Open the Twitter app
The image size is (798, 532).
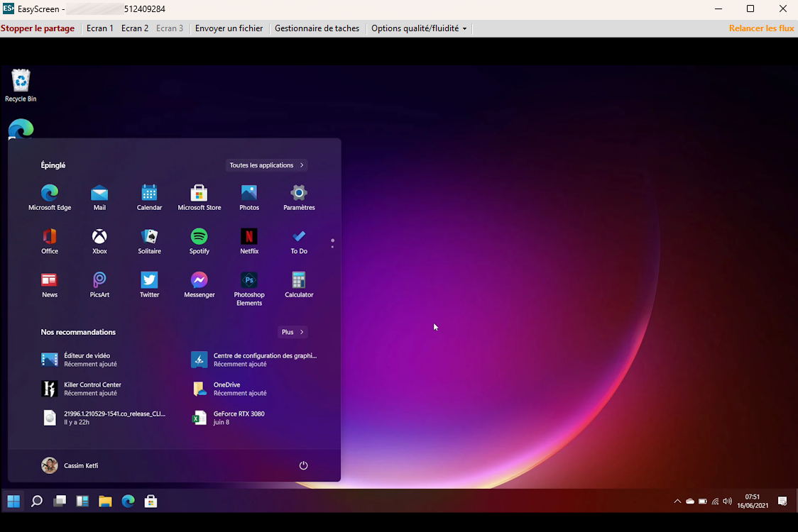coord(149,285)
